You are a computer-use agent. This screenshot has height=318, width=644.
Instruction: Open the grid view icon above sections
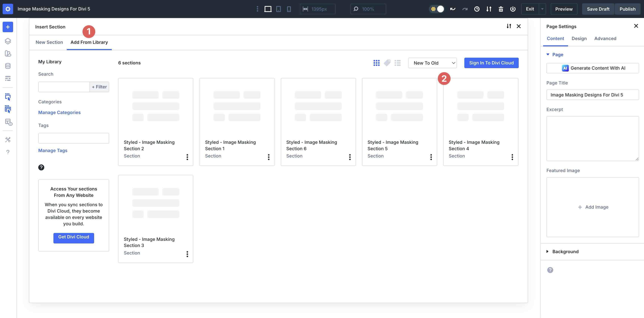(x=377, y=63)
